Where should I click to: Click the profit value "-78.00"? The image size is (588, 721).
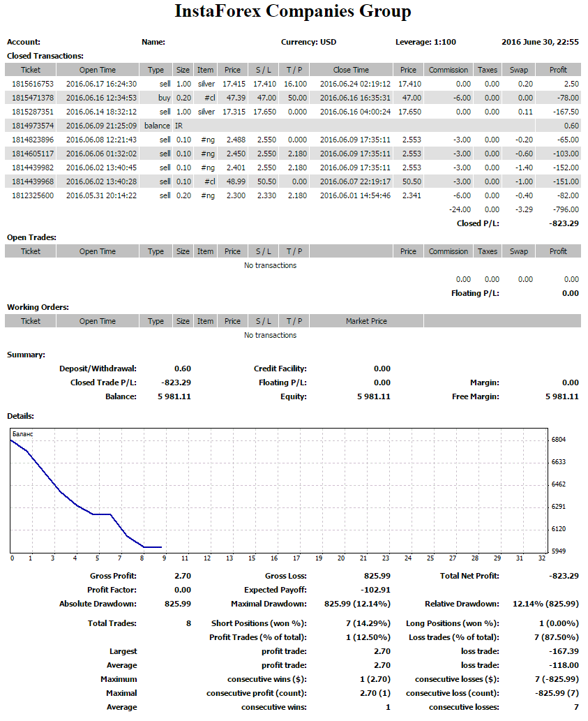coord(568,98)
